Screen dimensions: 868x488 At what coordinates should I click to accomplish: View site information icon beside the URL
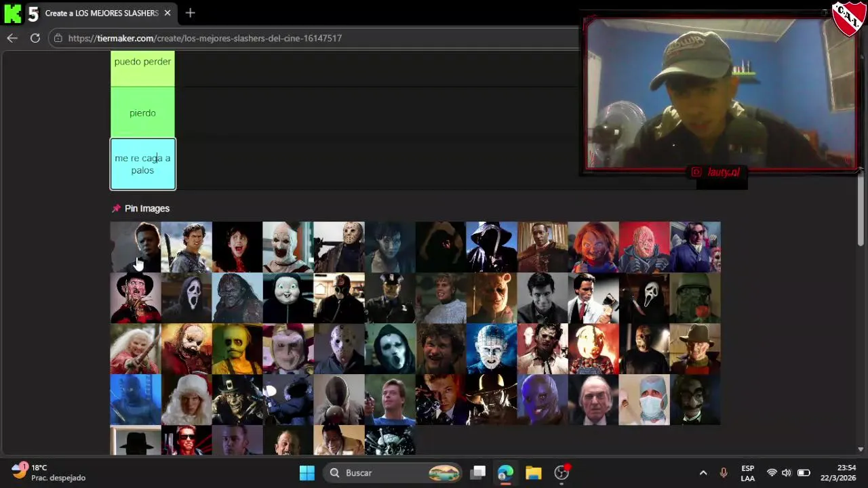58,38
